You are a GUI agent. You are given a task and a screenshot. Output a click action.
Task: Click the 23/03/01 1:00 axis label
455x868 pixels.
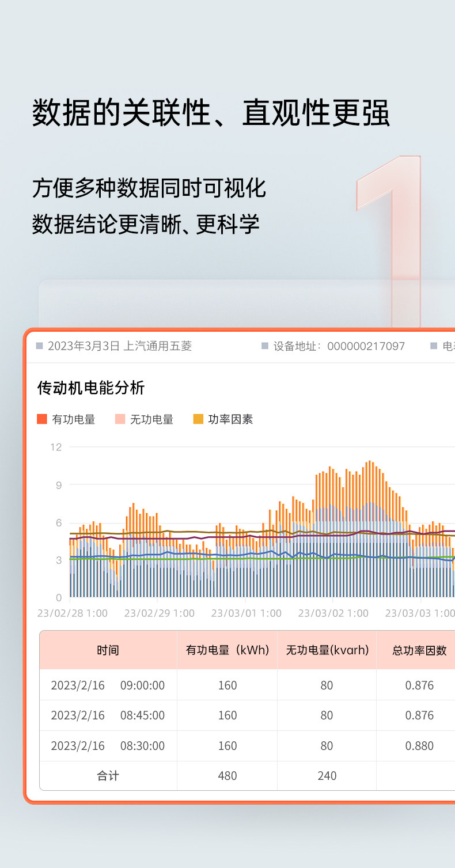[247, 613]
